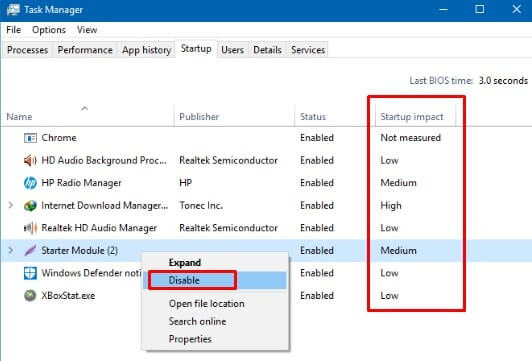Switch to the Performance tab

pyautogui.click(x=85, y=50)
